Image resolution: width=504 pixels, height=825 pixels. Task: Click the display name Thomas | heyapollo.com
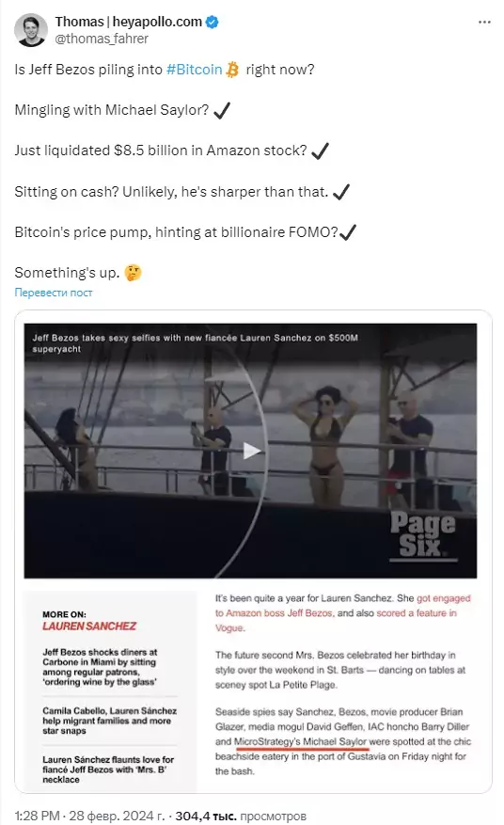[x=129, y=22]
